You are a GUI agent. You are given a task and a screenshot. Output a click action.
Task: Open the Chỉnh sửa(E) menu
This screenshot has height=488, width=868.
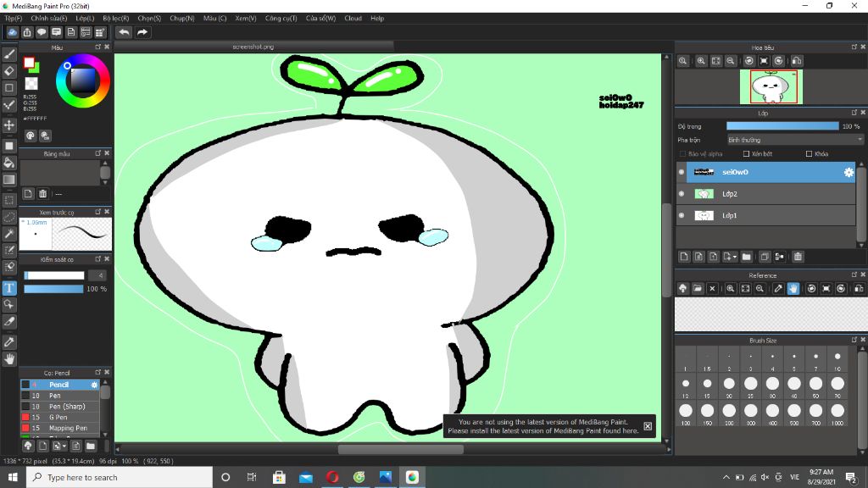click(48, 19)
